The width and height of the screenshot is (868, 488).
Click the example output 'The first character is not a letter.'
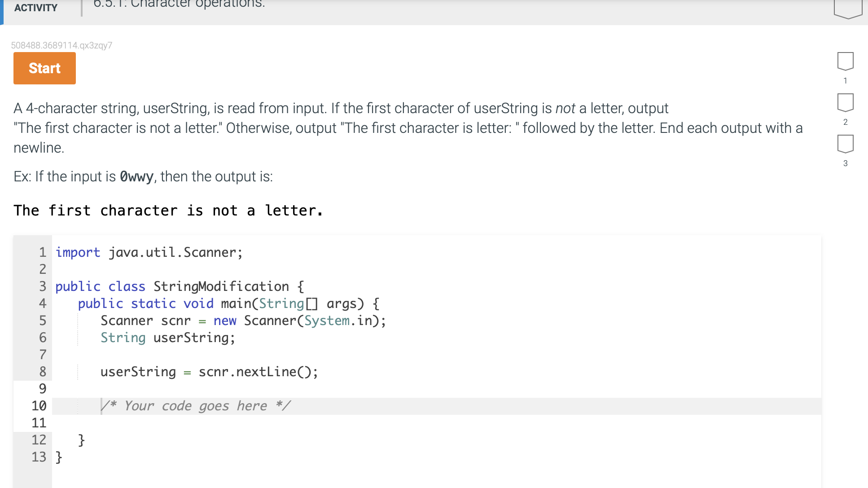coord(168,211)
